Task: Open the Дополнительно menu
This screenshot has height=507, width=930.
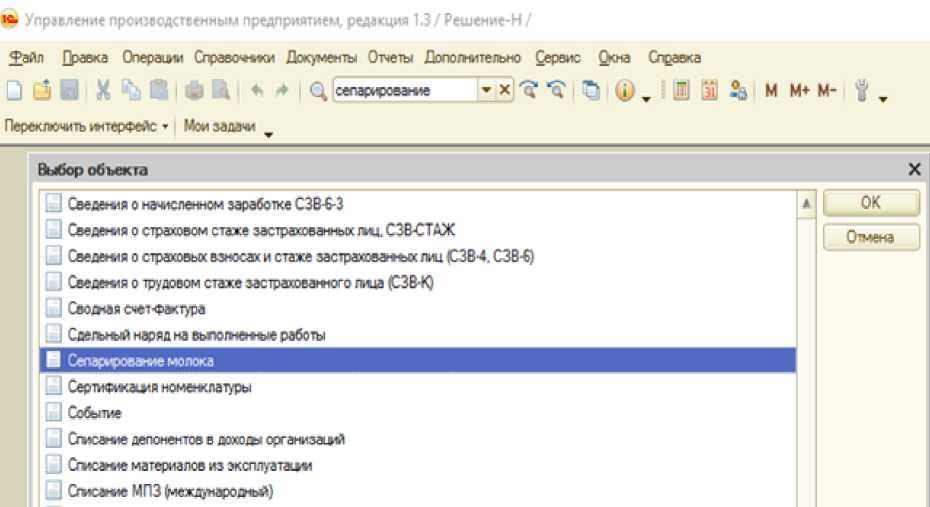Action: [x=473, y=58]
